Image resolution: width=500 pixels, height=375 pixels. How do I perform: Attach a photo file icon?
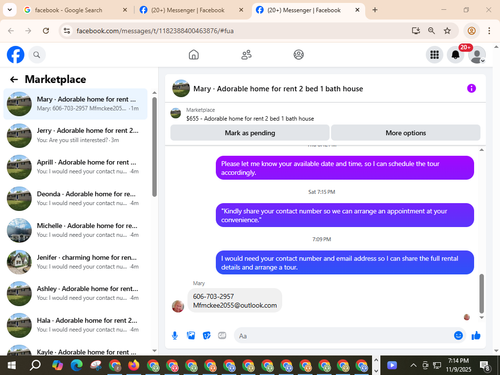tap(191, 335)
